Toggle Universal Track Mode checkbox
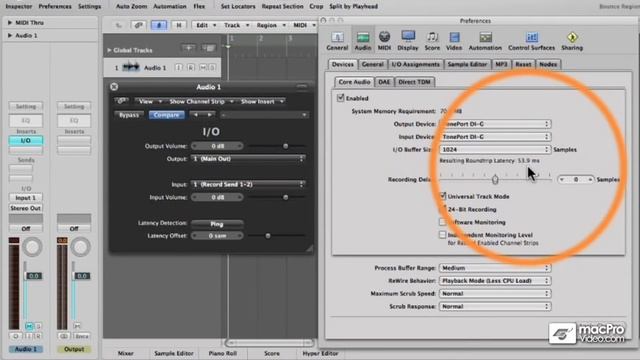 442,196
